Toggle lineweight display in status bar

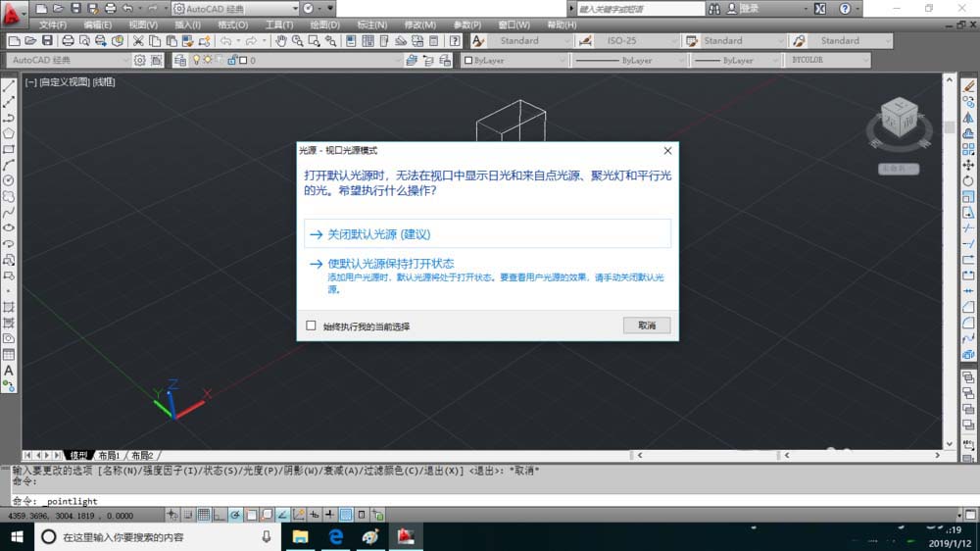(330, 515)
